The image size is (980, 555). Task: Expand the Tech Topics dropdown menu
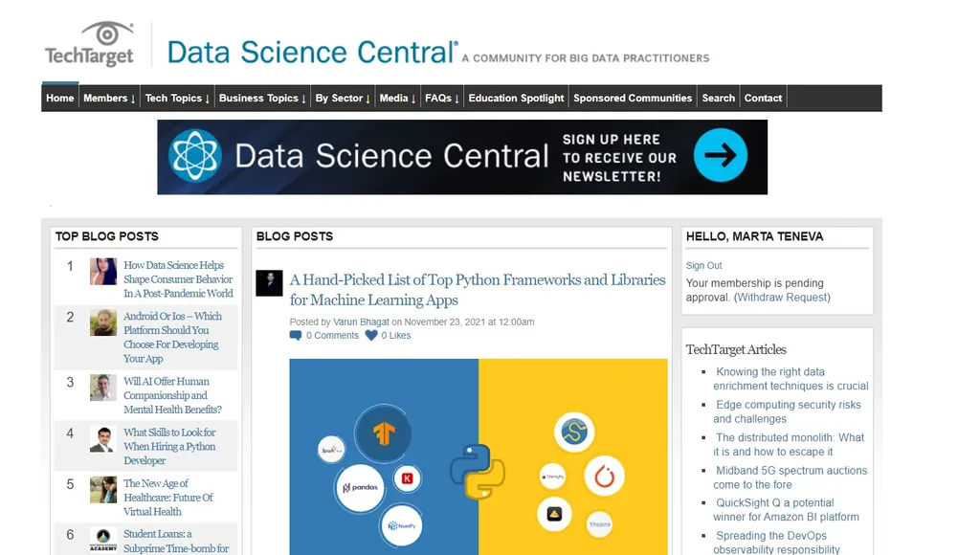pyautogui.click(x=177, y=99)
